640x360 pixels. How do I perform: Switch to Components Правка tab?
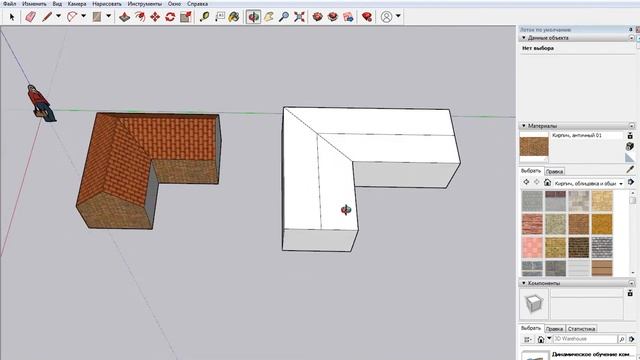554,329
